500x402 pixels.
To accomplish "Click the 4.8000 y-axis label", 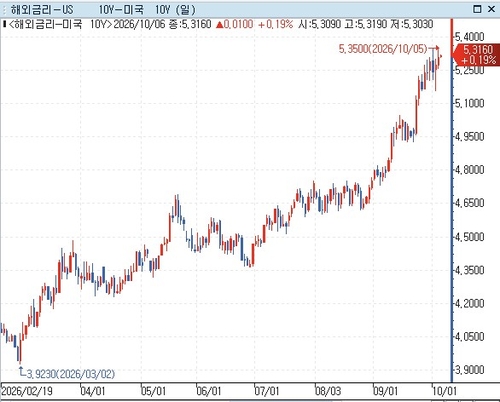I will point(469,169).
